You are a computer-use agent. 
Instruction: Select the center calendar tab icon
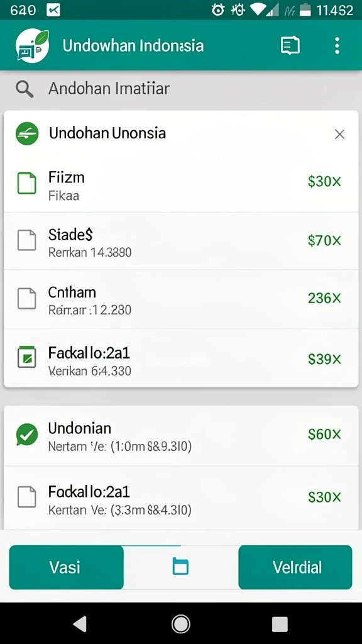point(180,566)
